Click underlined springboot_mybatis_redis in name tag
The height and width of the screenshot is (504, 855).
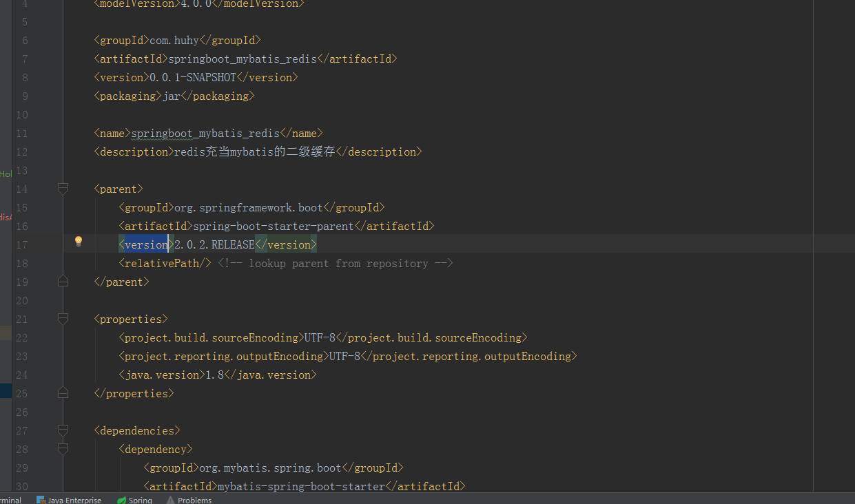click(205, 133)
